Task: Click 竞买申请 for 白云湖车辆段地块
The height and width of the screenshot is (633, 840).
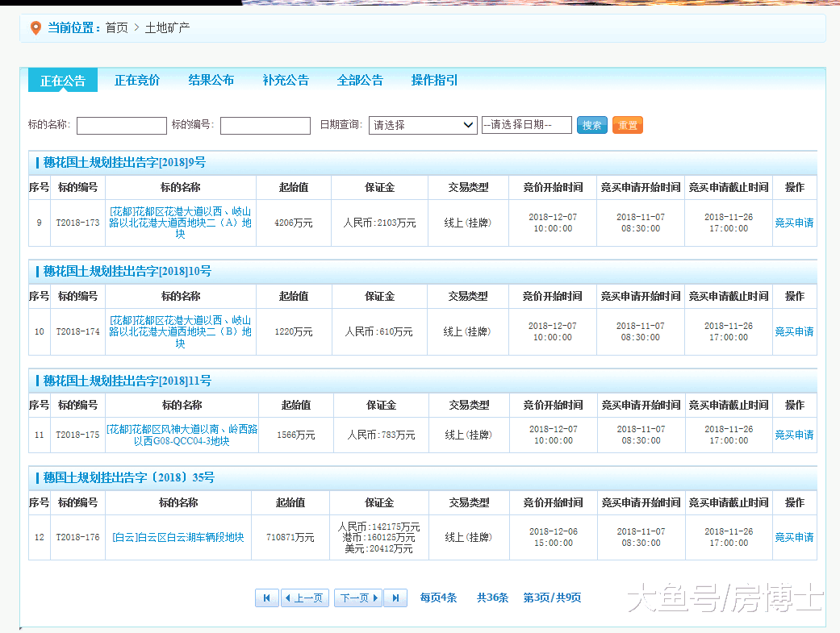Action: (x=795, y=537)
